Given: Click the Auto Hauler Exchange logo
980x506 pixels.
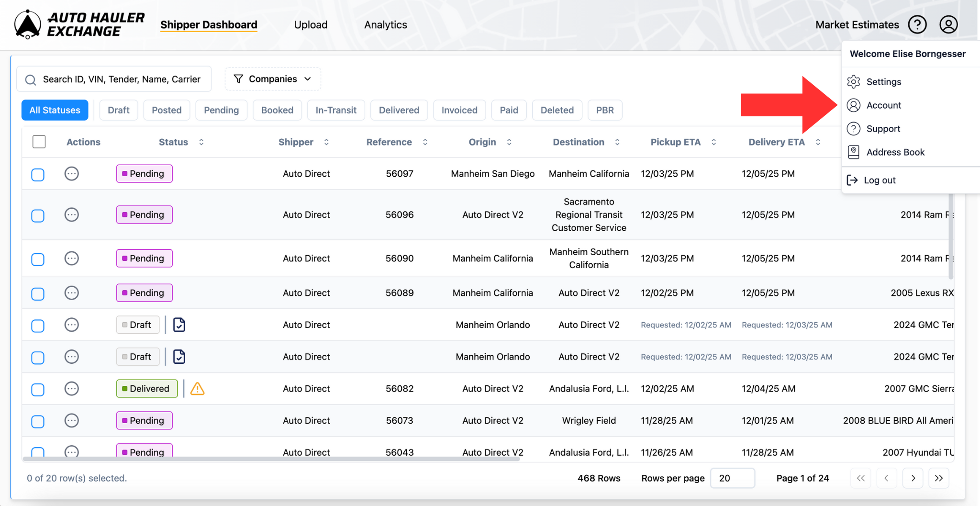Looking at the screenshot, I should click(79, 24).
